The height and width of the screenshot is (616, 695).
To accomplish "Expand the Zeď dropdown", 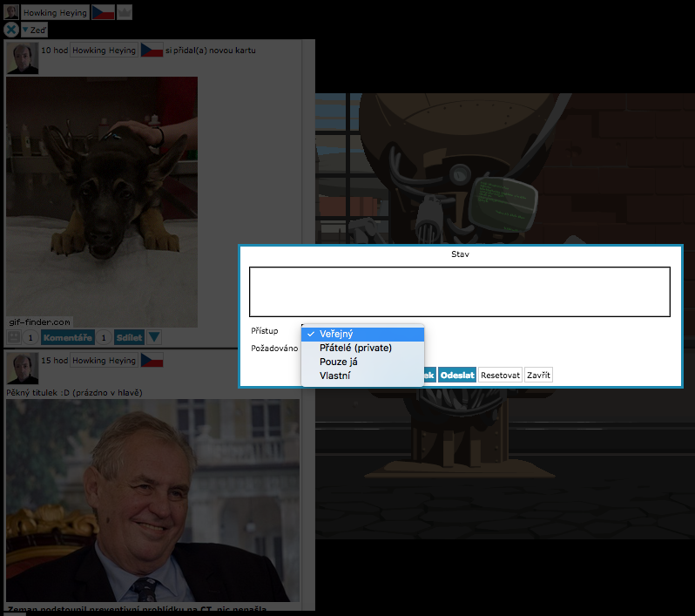I will pyautogui.click(x=34, y=30).
